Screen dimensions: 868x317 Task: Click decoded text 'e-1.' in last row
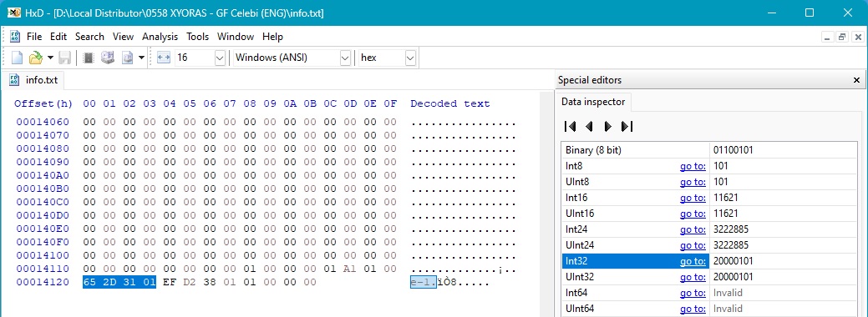[x=424, y=282]
